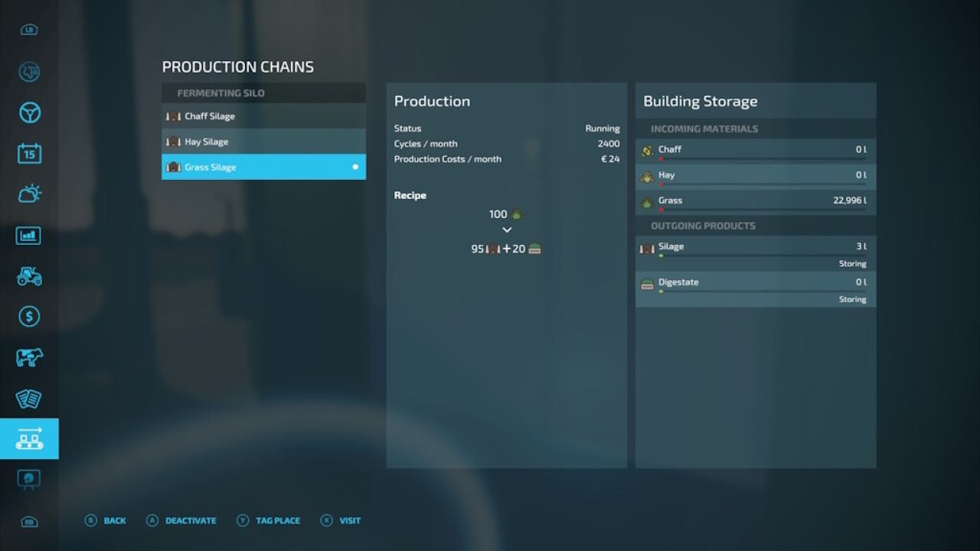Click the 'Production Chains' page title
The height and width of the screenshot is (551, 980).
[238, 67]
